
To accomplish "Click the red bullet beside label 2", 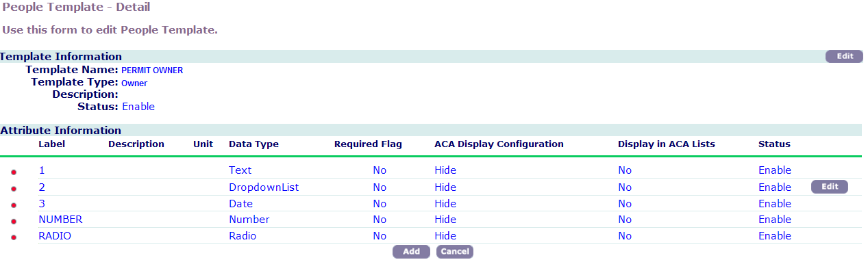I will [14, 188].
